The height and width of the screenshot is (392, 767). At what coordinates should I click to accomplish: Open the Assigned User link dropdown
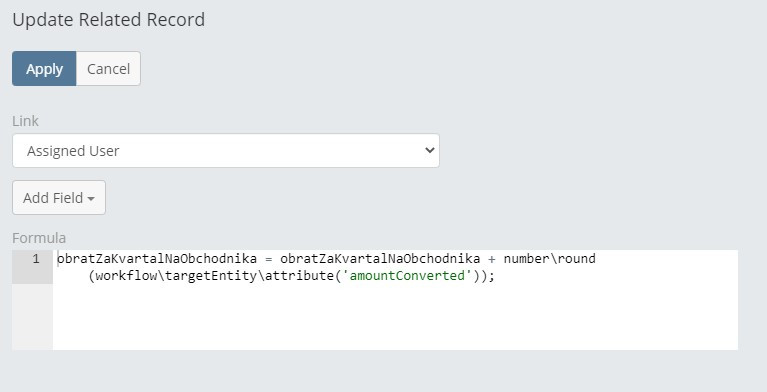click(226, 151)
